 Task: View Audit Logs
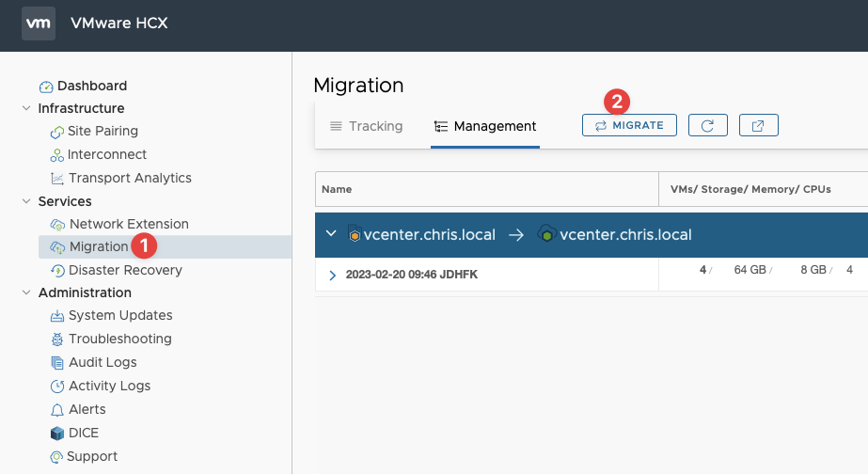coord(103,363)
